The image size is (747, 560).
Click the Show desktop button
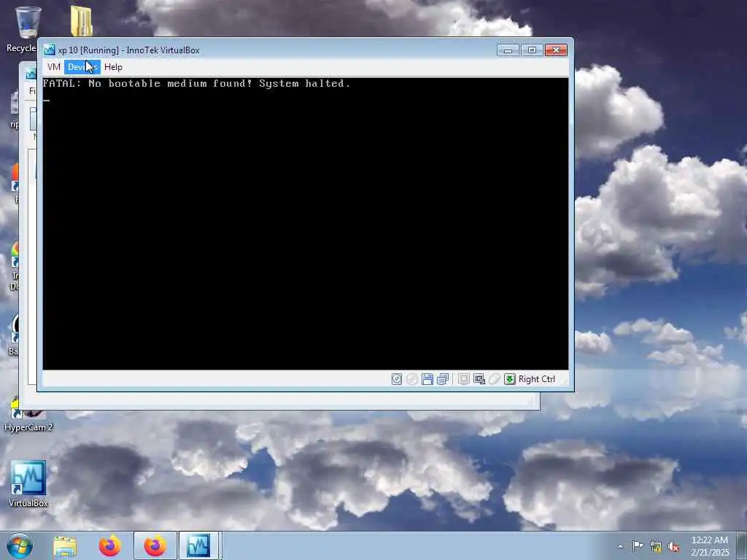[x=742, y=545]
